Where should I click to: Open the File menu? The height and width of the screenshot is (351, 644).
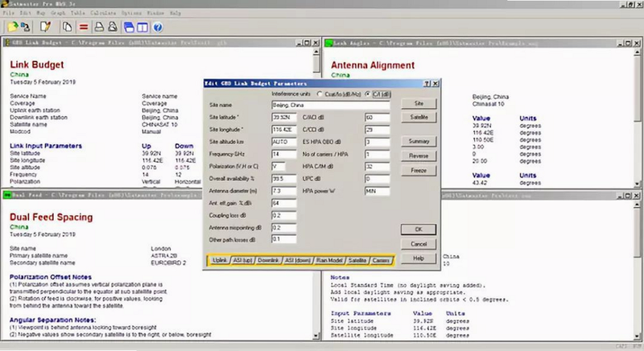click(8, 13)
